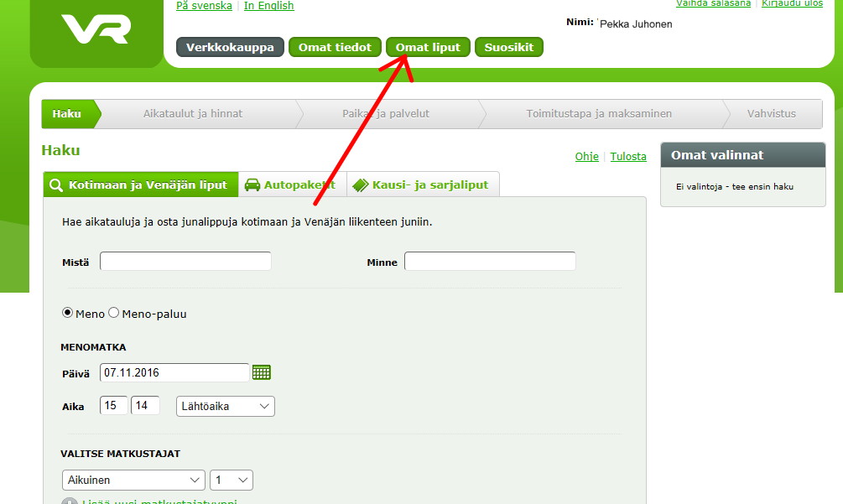The height and width of the screenshot is (504, 843).
Task: Click the Minne destination input field
Action: [490, 262]
